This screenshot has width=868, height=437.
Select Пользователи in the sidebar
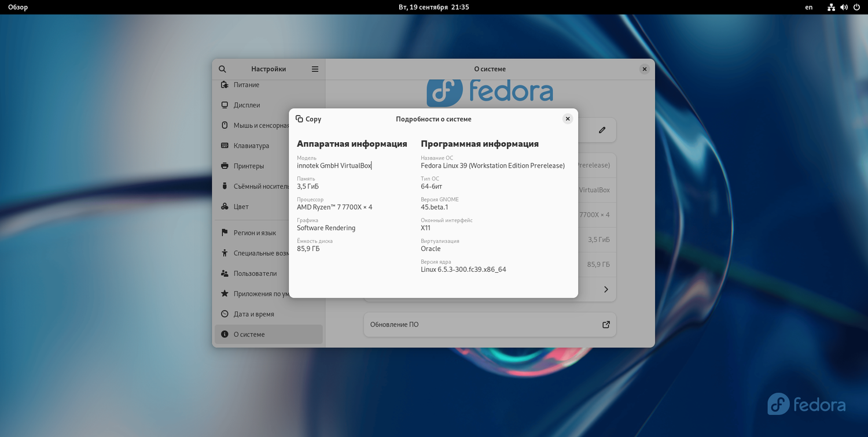(269, 273)
